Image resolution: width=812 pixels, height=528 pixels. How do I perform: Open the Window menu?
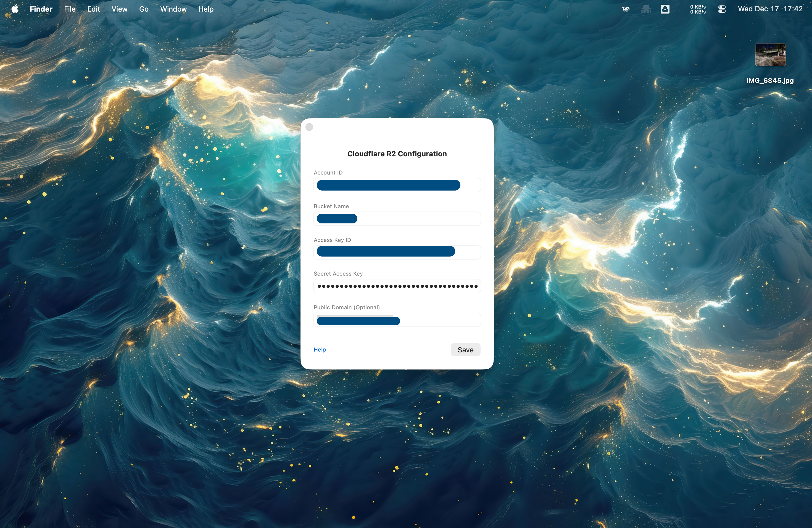coord(173,9)
